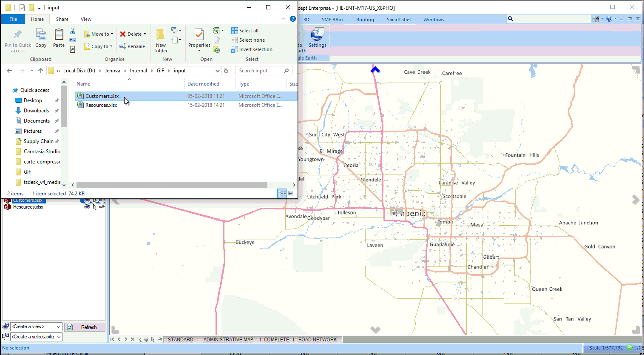Open the Google Earth Settings icon
This screenshot has height=355, width=644.
[317, 37]
